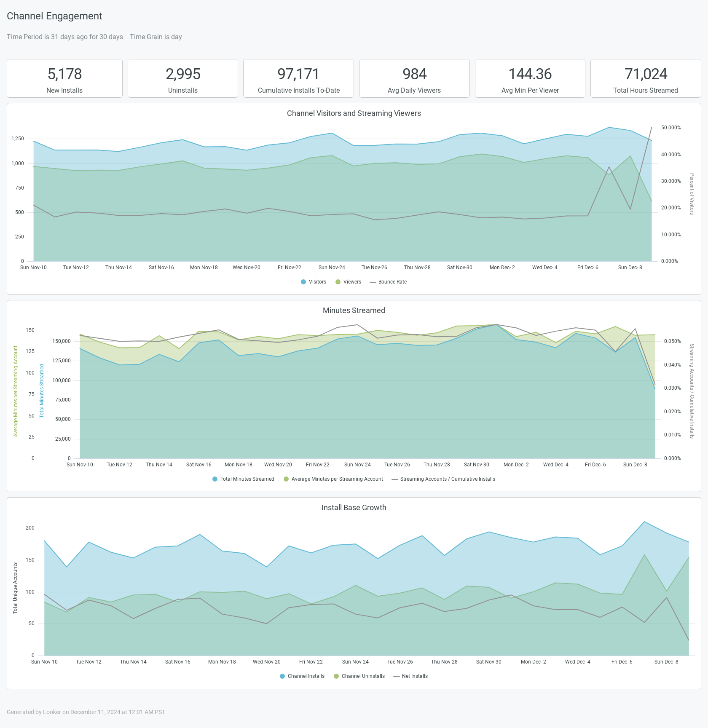Click the Channel Engagement dashboard title
708x728 pixels.
click(54, 16)
